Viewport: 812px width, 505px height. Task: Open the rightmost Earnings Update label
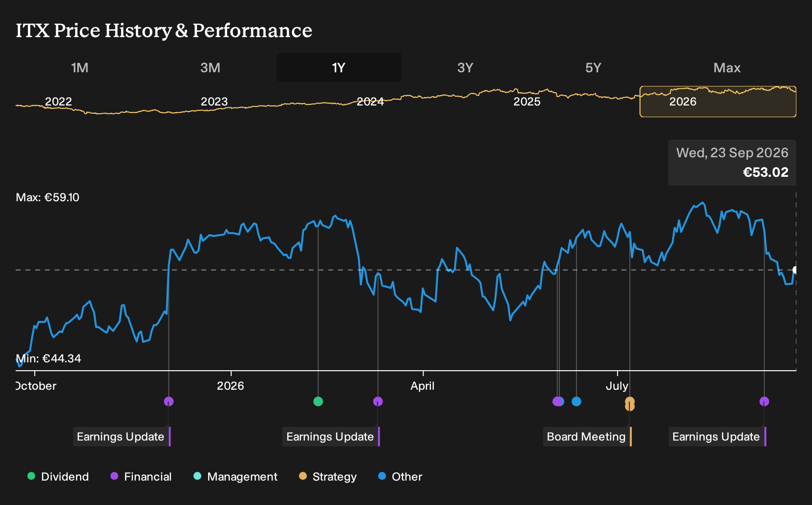[x=717, y=437]
